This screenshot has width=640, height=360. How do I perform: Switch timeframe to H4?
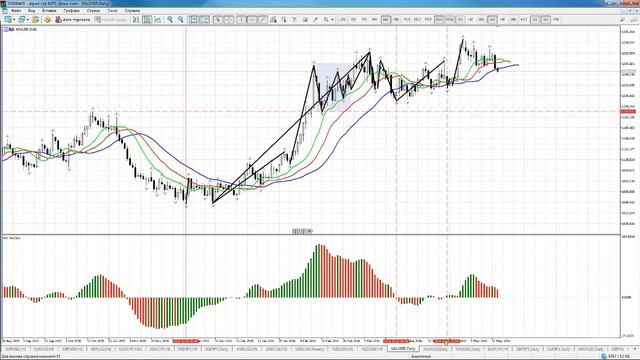pos(492,20)
